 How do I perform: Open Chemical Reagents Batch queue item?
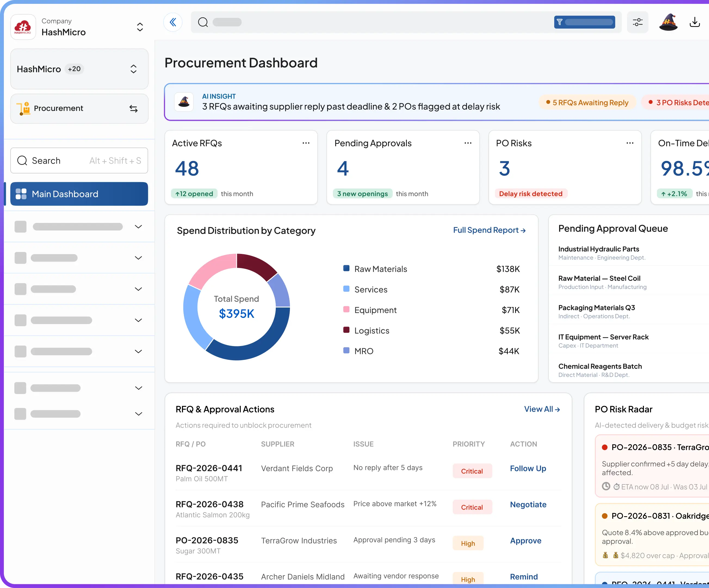pyautogui.click(x=600, y=366)
